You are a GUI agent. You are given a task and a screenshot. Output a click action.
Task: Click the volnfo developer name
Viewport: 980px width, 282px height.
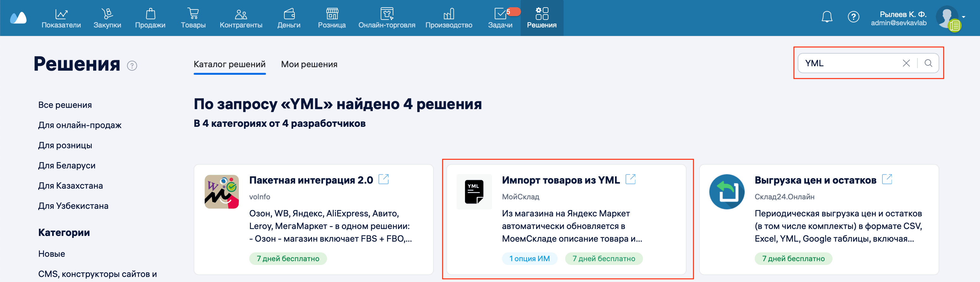coord(260,197)
